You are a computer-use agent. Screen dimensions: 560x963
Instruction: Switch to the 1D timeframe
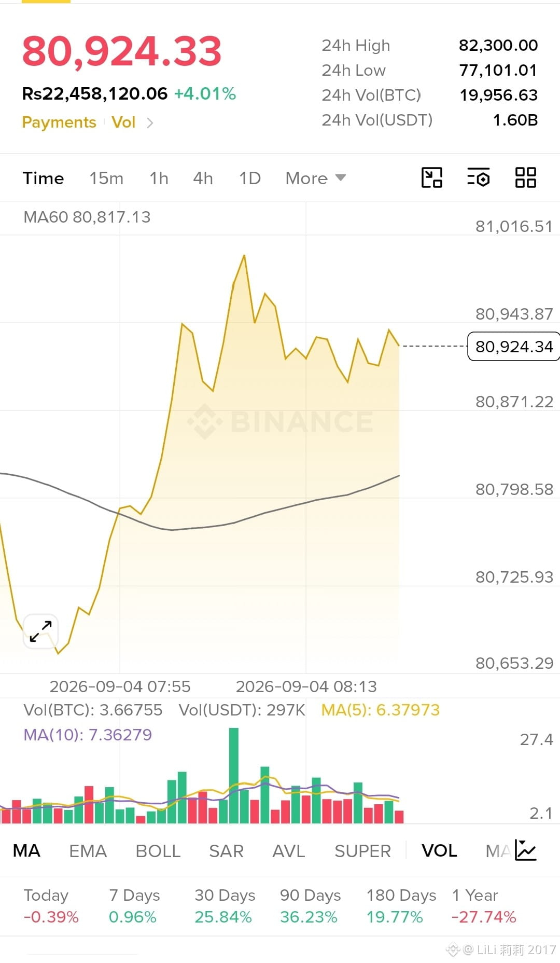click(249, 178)
